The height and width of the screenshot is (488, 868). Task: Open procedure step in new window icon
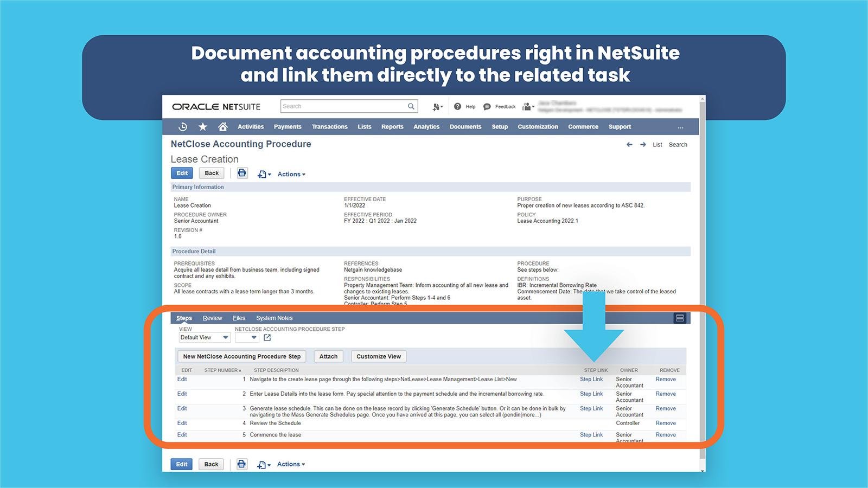coord(267,337)
